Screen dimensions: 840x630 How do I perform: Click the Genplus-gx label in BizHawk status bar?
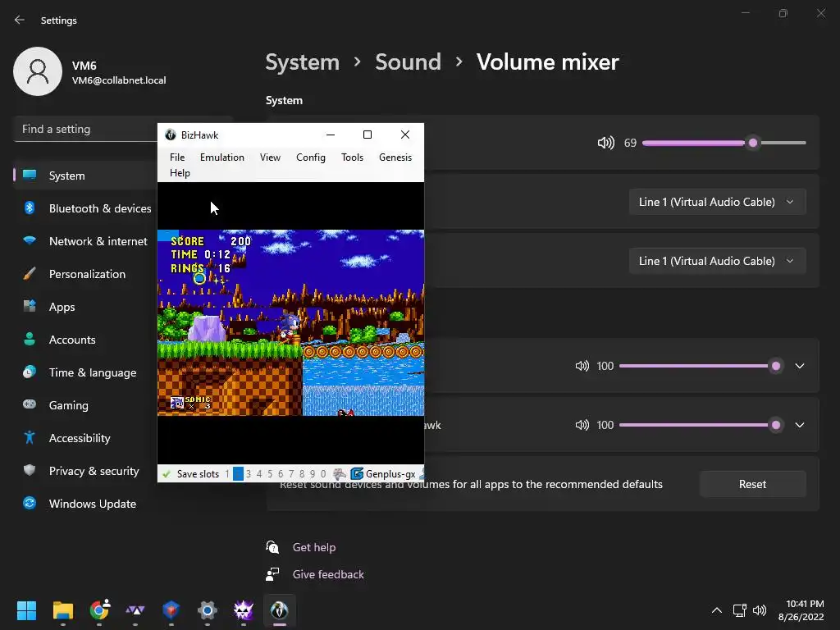tap(390, 474)
